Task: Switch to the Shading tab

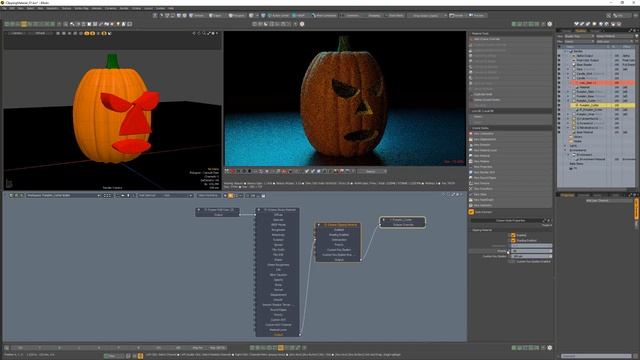Action: point(581,31)
